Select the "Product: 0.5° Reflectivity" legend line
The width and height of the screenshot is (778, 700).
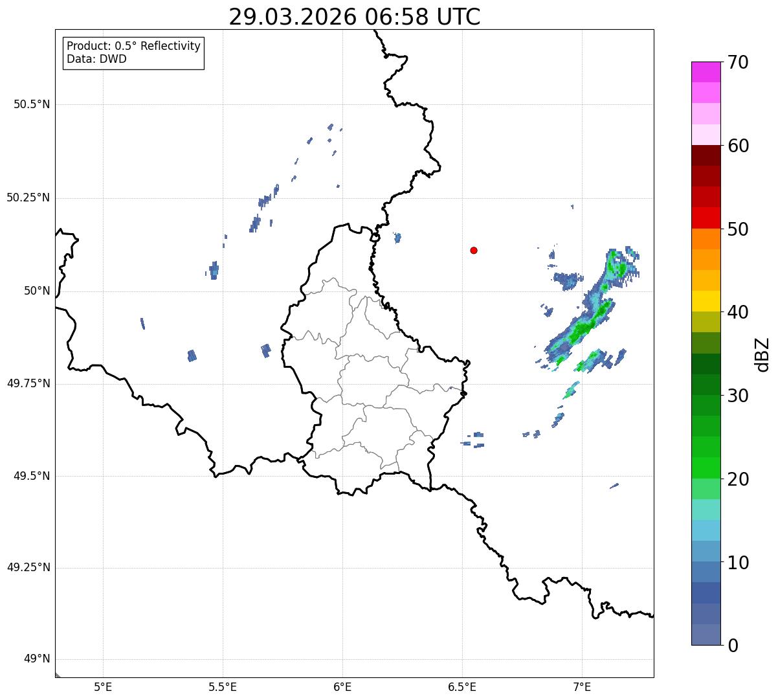pyautogui.click(x=133, y=47)
